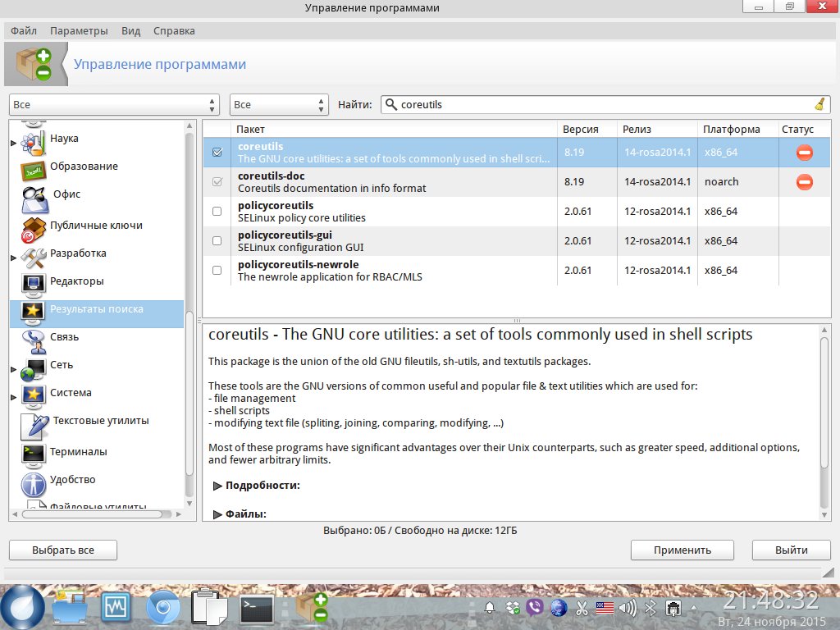
Task: Click the US flag keyboard layout indicator
Action: pyautogui.click(x=605, y=608)
